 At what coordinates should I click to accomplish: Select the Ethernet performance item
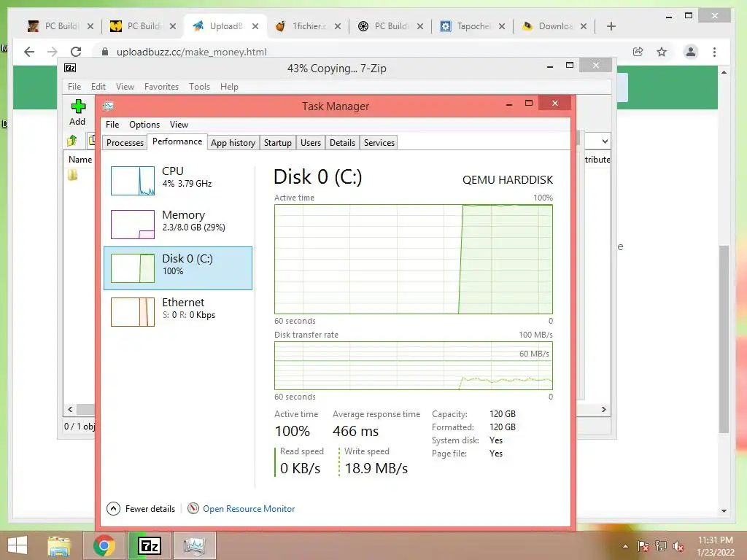(178, 311)
